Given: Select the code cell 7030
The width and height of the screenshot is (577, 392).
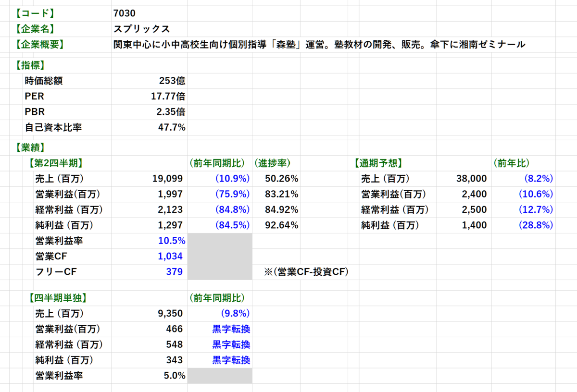Looking at the screenshot, I should (125, 13).
